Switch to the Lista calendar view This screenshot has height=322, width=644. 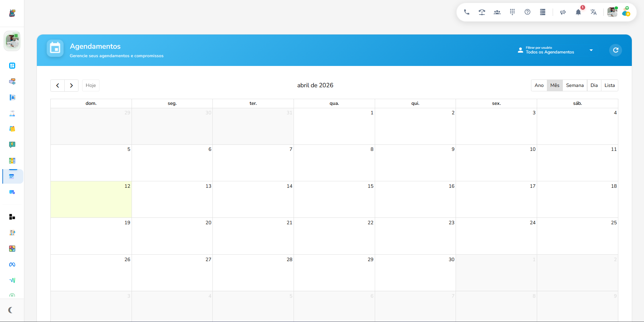click(x=609, y=86)
